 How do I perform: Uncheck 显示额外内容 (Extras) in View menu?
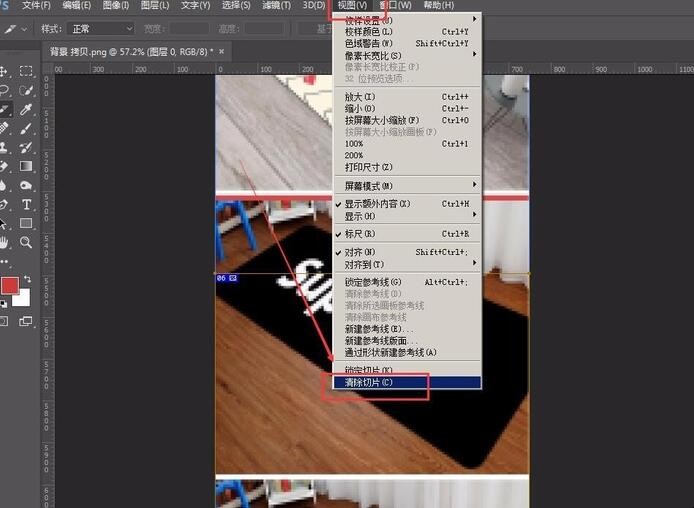(407, 204)
